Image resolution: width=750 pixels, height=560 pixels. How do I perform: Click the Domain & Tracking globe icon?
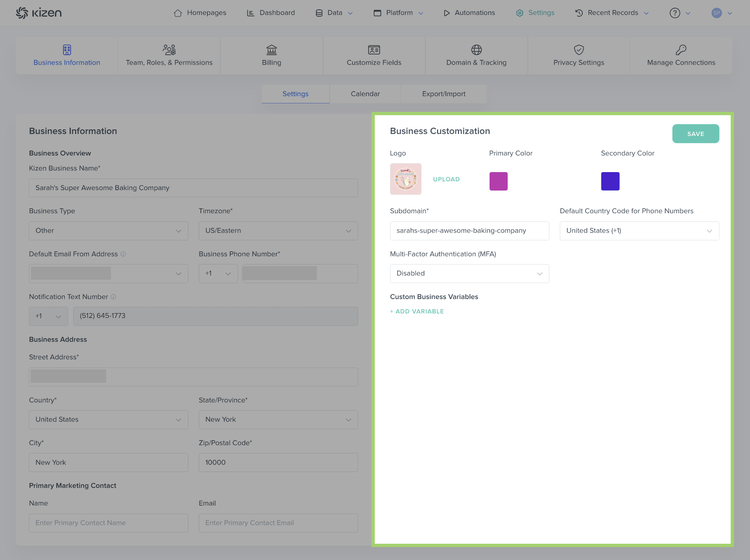[476, 50]
